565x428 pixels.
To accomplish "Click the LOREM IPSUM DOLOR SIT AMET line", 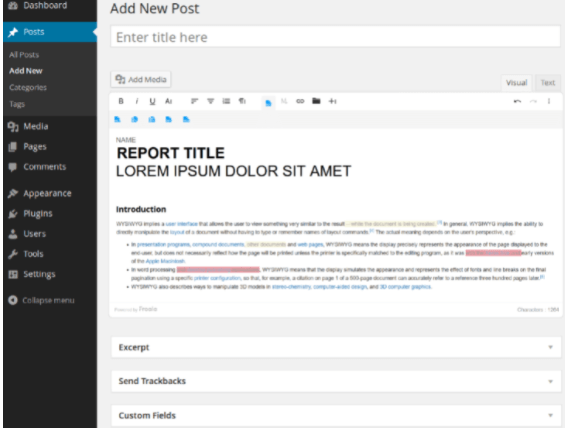I will [x=233, y=171].
